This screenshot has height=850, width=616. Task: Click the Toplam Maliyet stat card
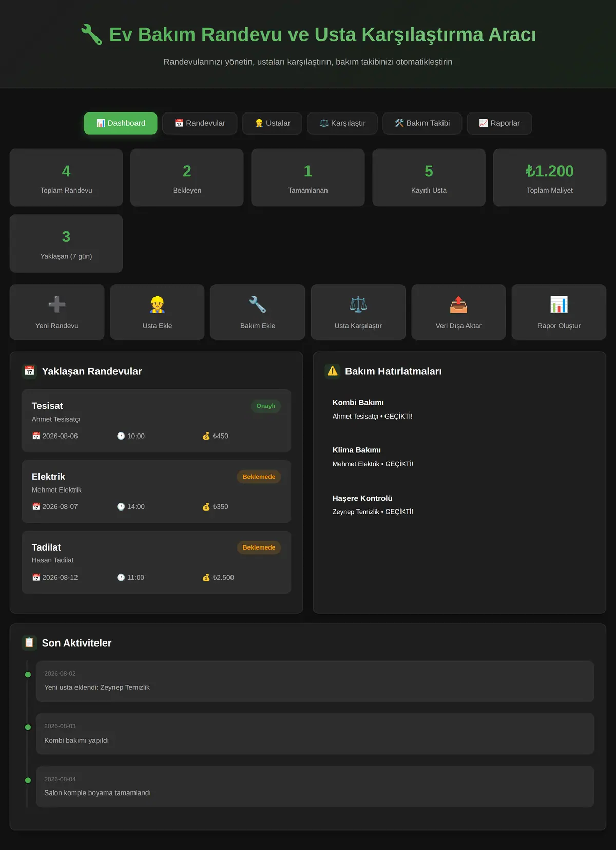click(x=550, y=178)
